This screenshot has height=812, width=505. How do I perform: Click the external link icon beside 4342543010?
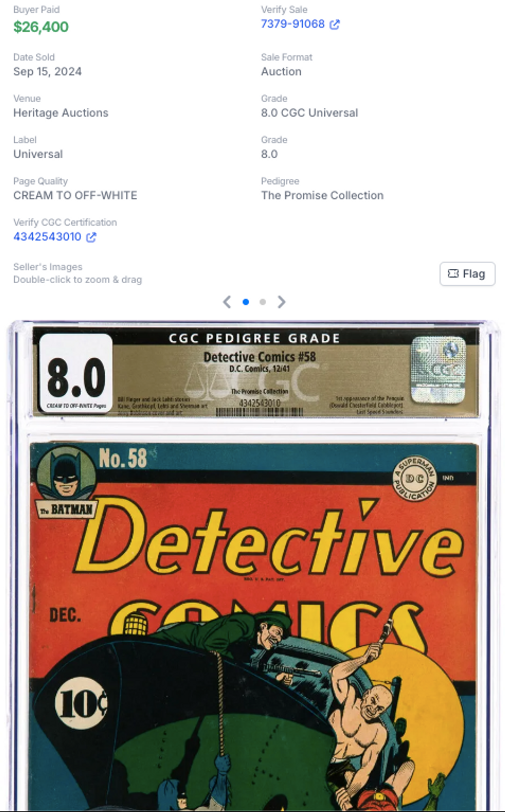pyautogui.click(x=91, y=237)
